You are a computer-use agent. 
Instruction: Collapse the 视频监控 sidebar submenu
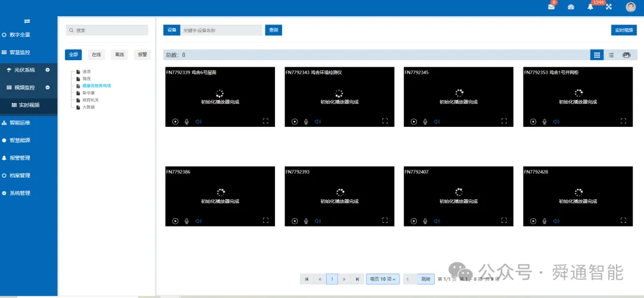(48, 88)
